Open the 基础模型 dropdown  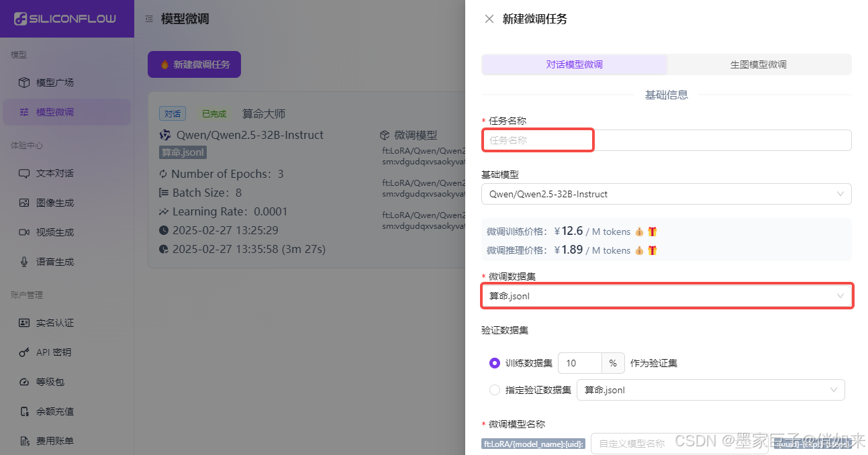(667, 194)
